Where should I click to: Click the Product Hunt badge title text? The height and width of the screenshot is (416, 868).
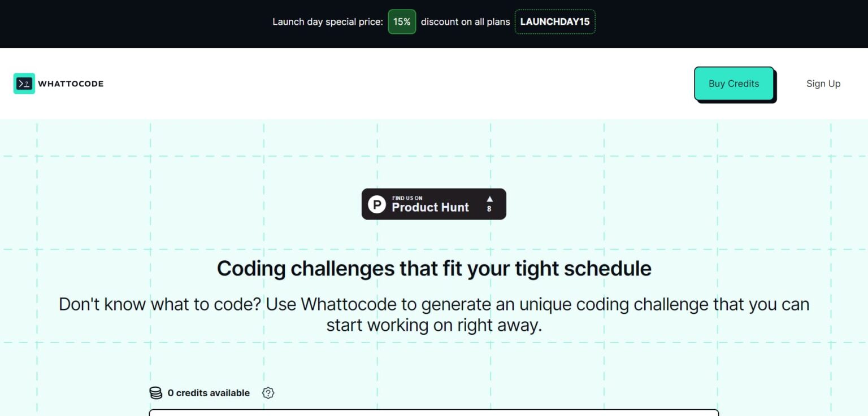(430, 207)
